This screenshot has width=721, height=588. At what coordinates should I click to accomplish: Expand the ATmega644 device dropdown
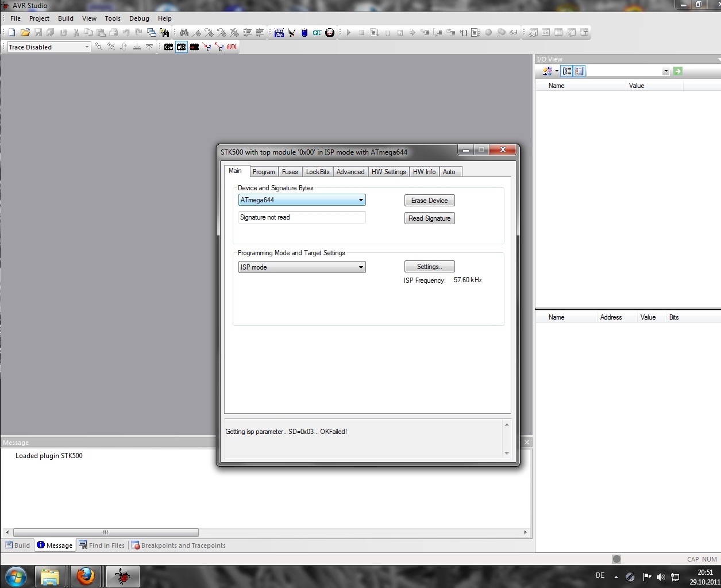click(360, 200)
